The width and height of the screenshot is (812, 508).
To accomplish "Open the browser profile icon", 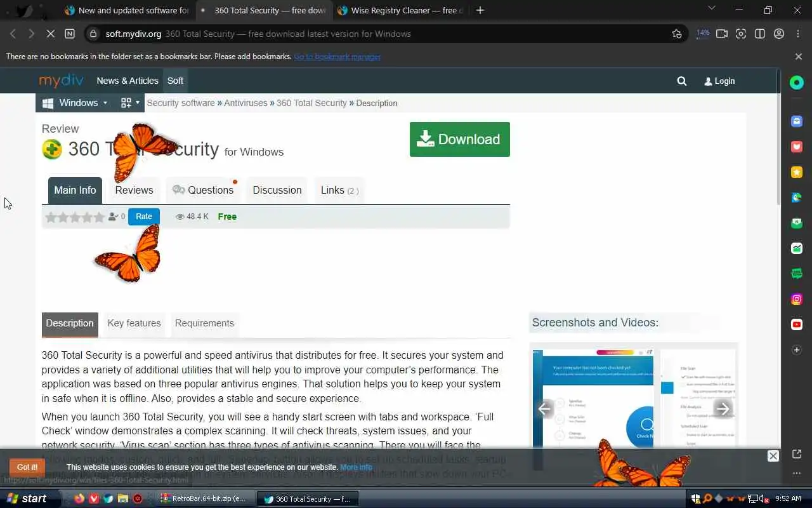I will (x=779, y=34).
